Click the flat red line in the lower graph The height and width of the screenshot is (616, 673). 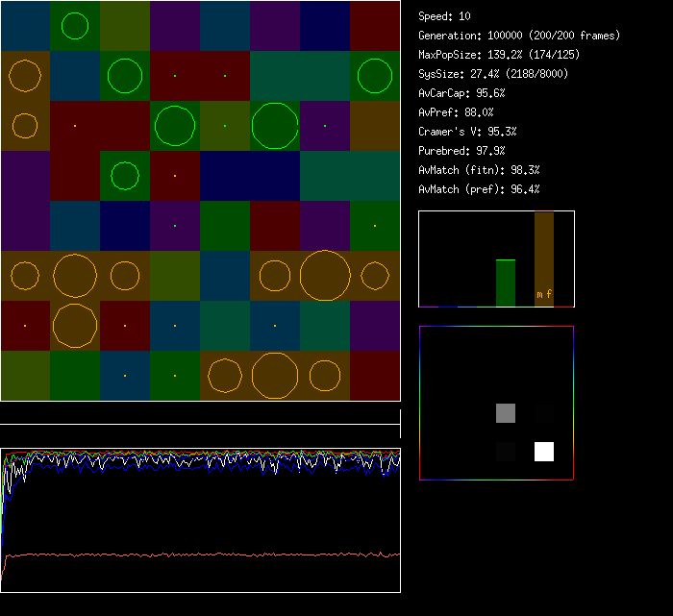pos(192,554)
